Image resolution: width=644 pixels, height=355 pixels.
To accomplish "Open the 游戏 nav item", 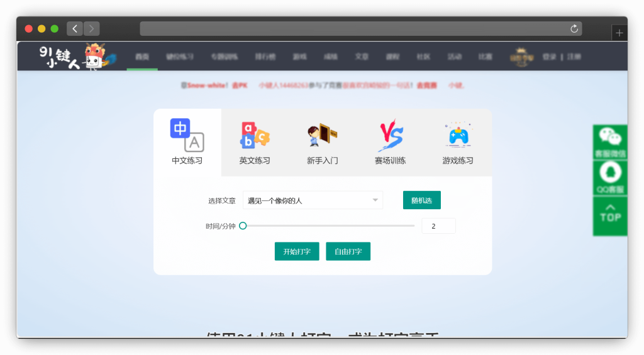I will [x=300, y=57].
